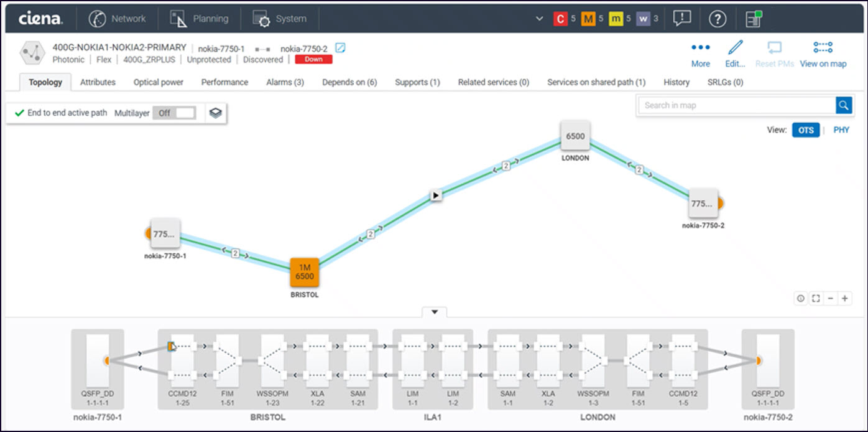Click Reset PMs button

(775, 55)
